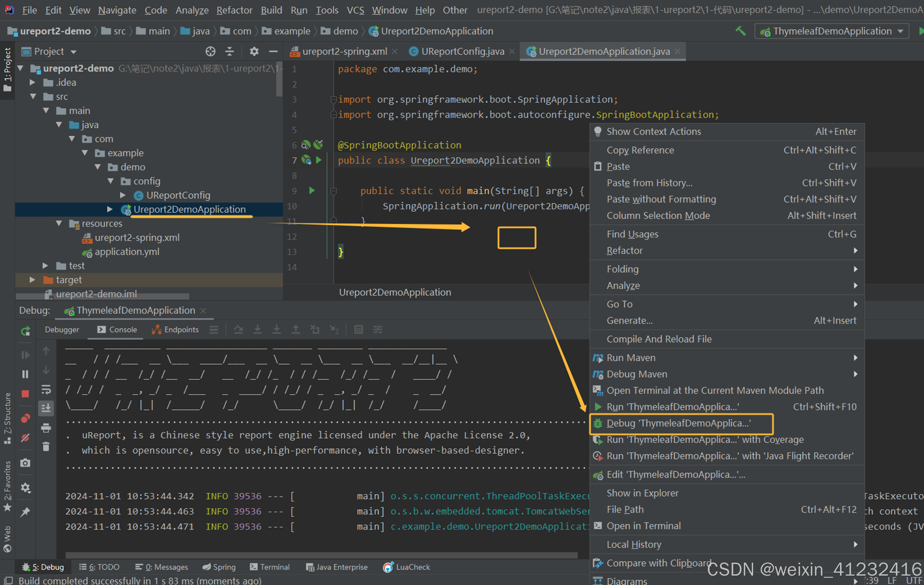
Task: Collapse the resources folder
Action: tap(59, 223)
